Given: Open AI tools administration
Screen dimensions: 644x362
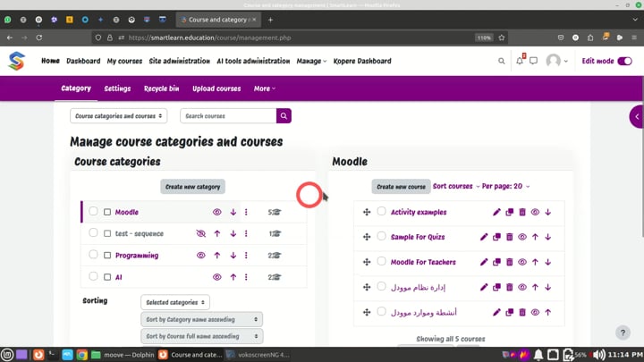Looking at the screenshot, I should click(253, 61).
